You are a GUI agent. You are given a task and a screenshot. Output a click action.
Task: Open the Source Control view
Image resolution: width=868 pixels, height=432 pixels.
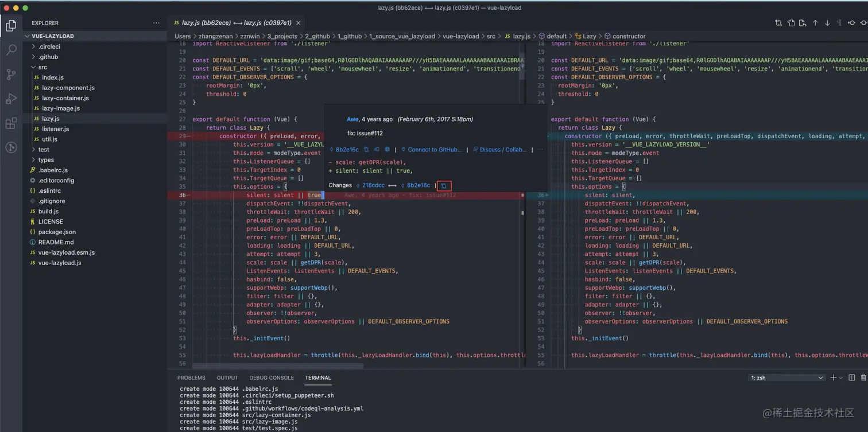11,75
